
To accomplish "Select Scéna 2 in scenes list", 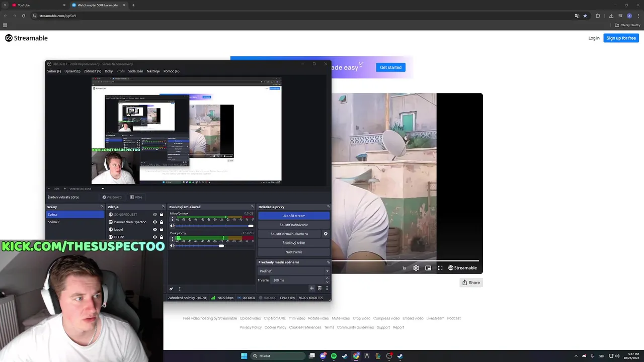I will point(75,222).
